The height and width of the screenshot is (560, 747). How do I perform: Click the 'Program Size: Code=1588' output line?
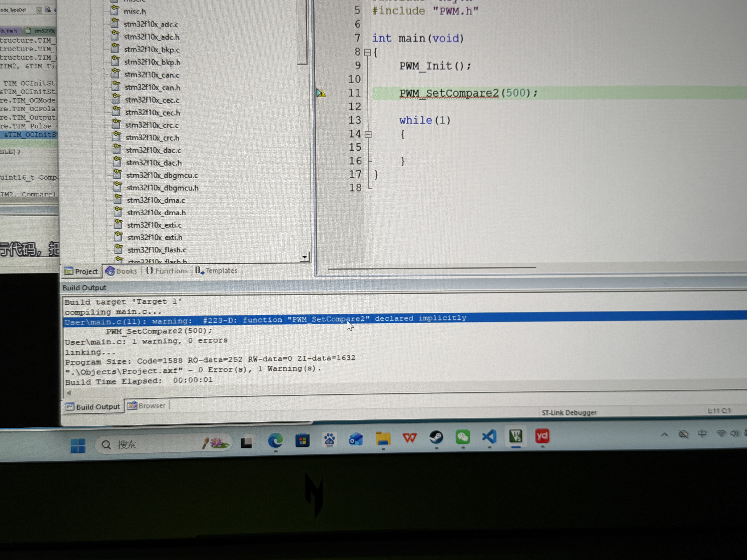[210, 360]
